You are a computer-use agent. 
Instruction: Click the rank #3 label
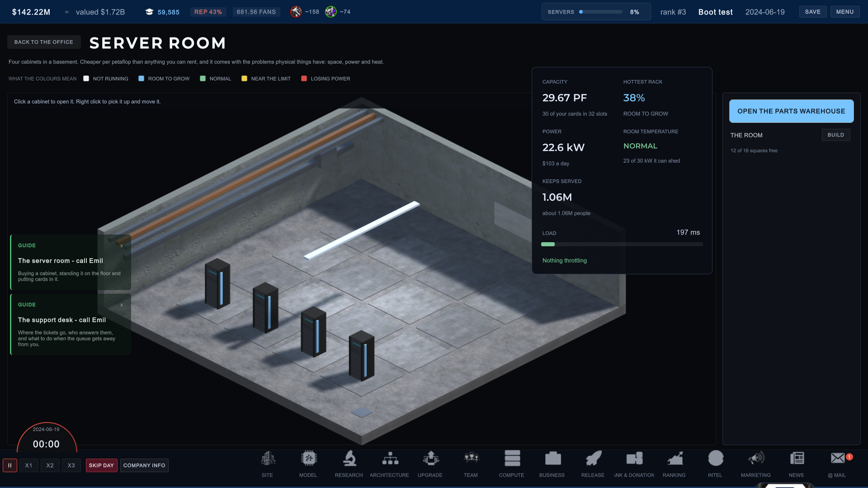pyautogui.click(x=673, y=12)
